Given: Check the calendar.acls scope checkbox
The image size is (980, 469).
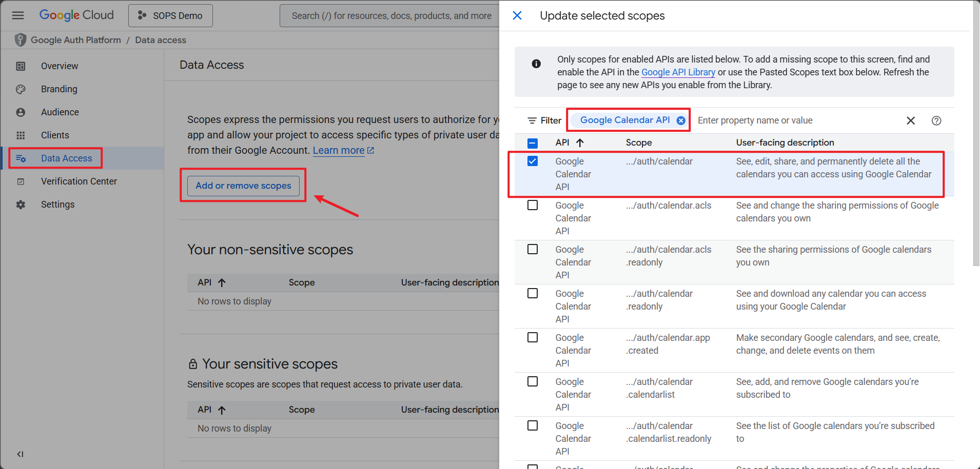Looking at the screenshot, I should point(533,206).
